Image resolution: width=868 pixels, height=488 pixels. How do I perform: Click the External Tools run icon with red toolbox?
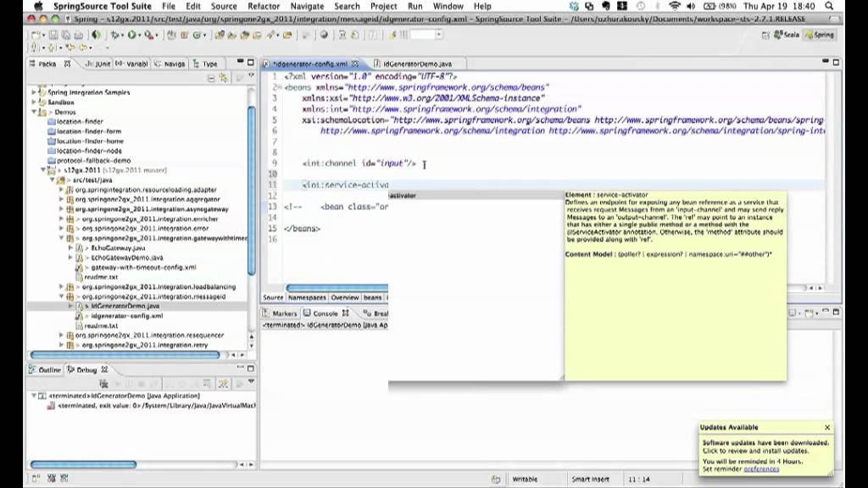(147, 35)
